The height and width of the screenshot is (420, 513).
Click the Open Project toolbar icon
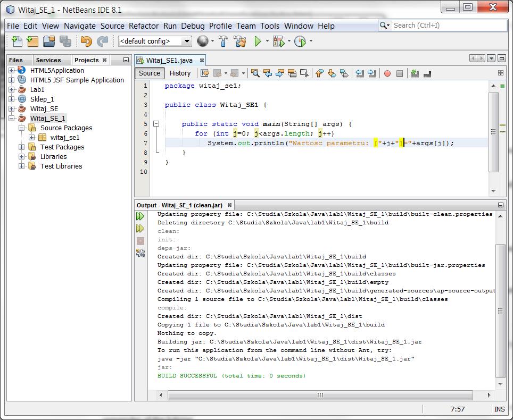point(49,41)
